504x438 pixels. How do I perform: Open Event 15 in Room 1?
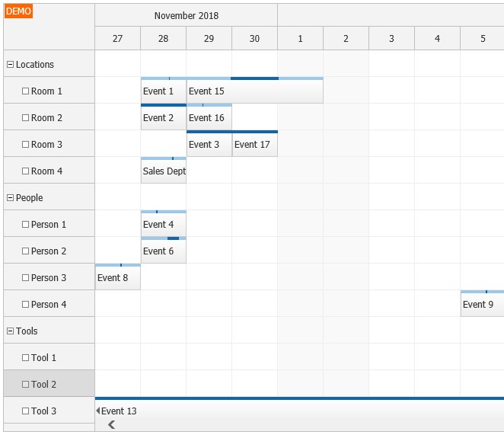[254, 92]
